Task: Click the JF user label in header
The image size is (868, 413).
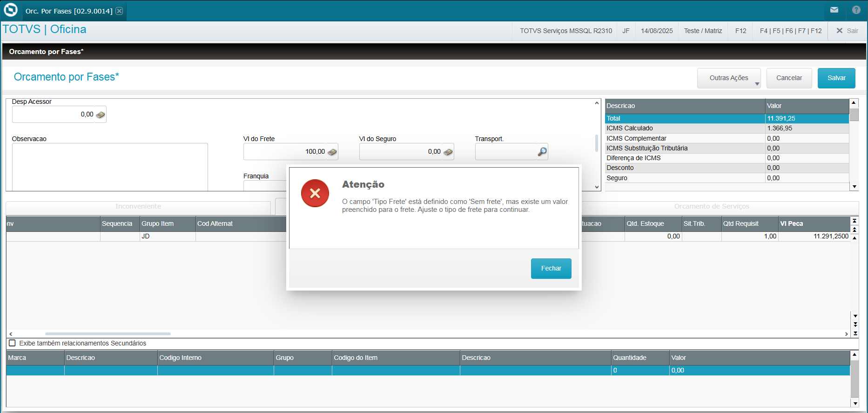Action: [626, 31]
